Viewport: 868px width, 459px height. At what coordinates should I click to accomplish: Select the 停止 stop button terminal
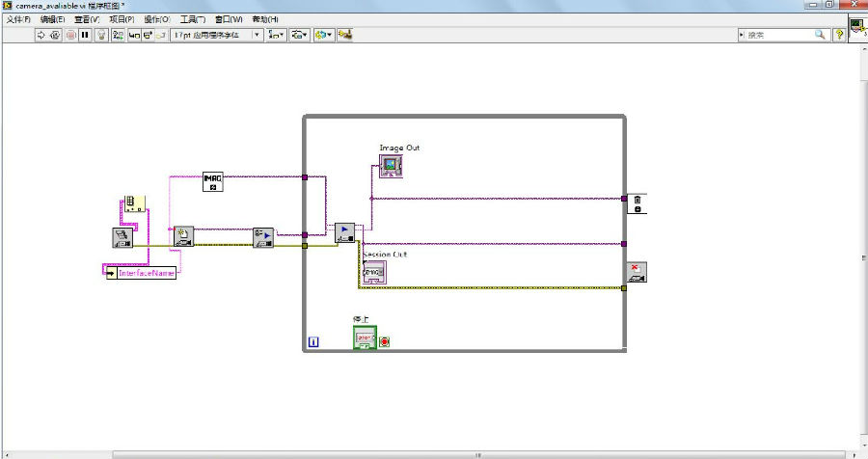(365, 337)
